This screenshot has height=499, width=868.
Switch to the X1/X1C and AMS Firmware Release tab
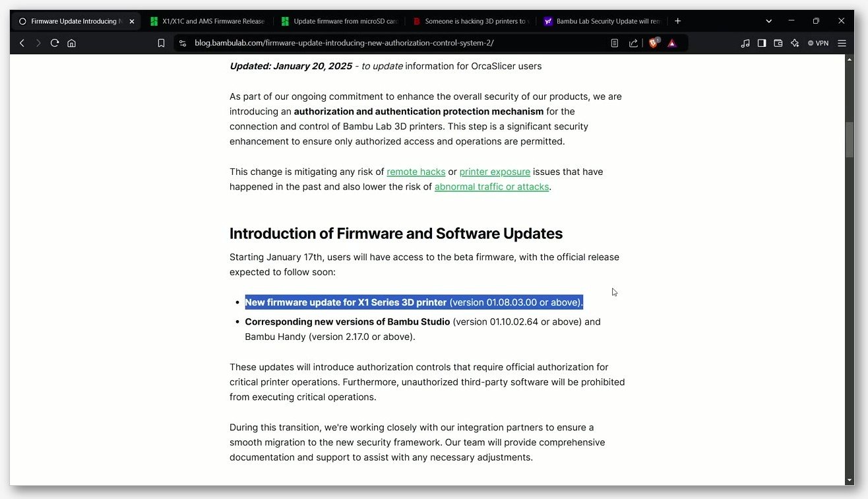point(207,21)
